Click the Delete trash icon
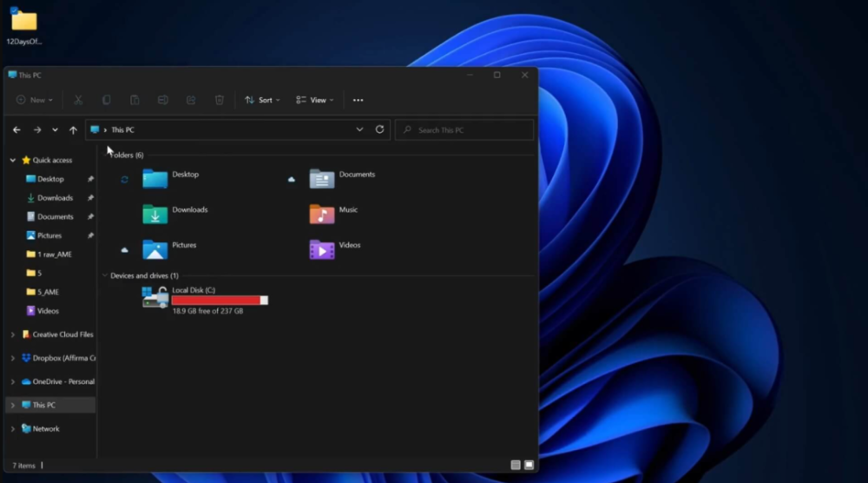Image resolution: width=868 pixels, height=483 pixels. coord(220,100)
